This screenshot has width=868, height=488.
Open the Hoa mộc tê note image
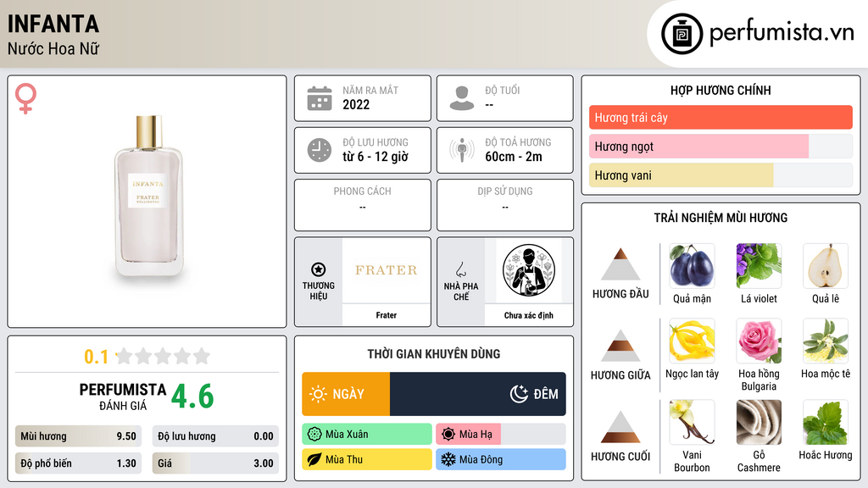click(x=826, y=341)
